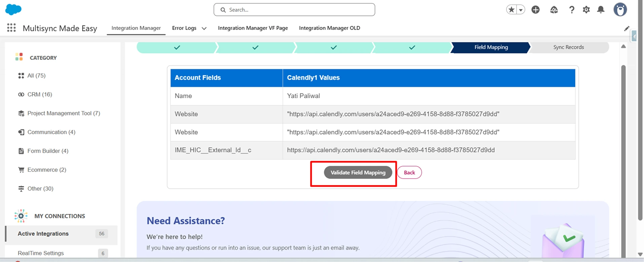Open Global Actions plus icon
The image size is (644, 262).
(x=536, y=10)
